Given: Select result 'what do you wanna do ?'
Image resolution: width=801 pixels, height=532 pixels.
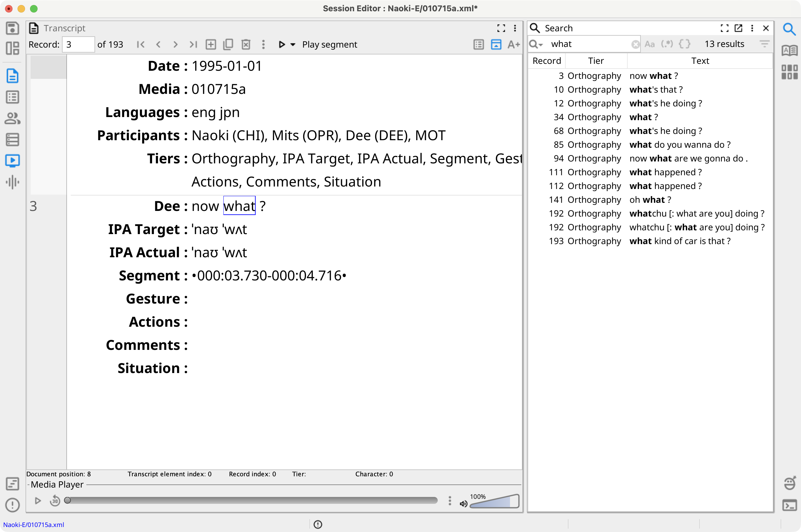Looking at the screenshot, I should pos(650,145).
